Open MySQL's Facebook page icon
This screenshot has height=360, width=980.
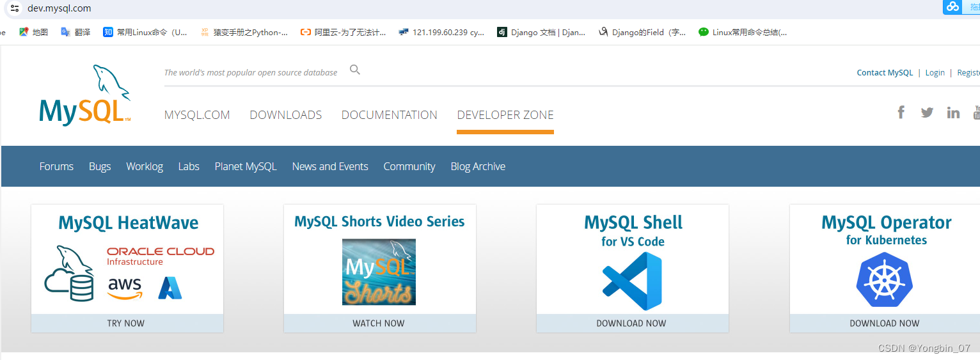[901, 113]
